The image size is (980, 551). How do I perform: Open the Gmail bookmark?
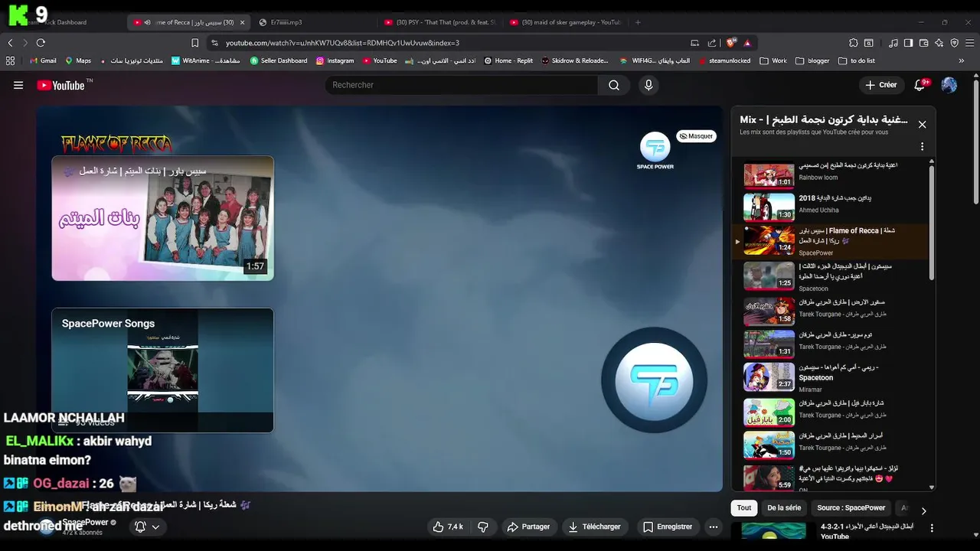[x=43, y=60]
